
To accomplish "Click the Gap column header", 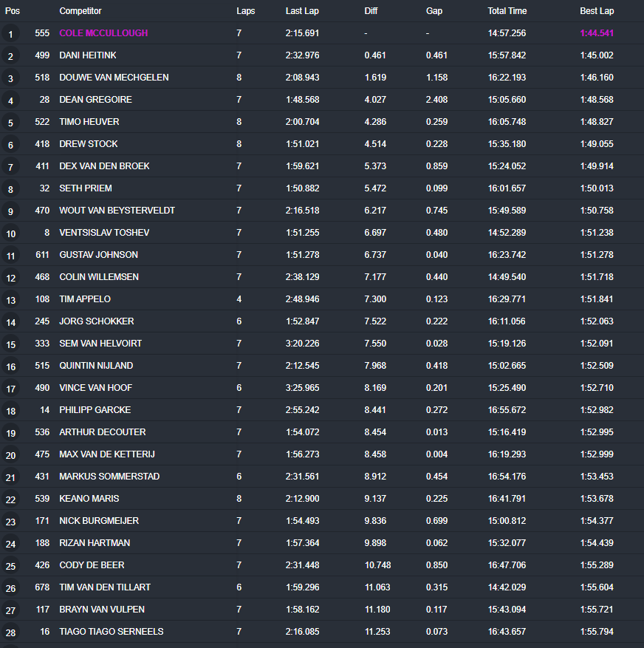I will 434,11.
